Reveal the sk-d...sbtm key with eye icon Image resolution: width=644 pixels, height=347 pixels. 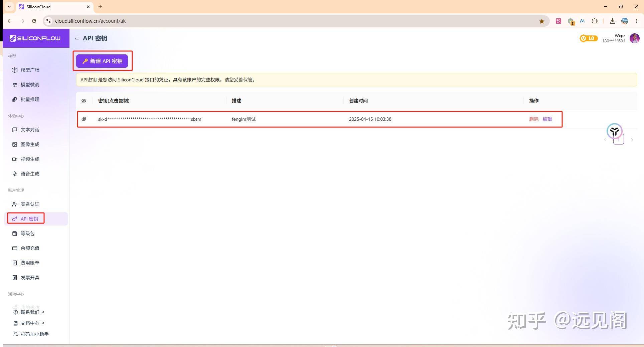click(x=84, y=119)
